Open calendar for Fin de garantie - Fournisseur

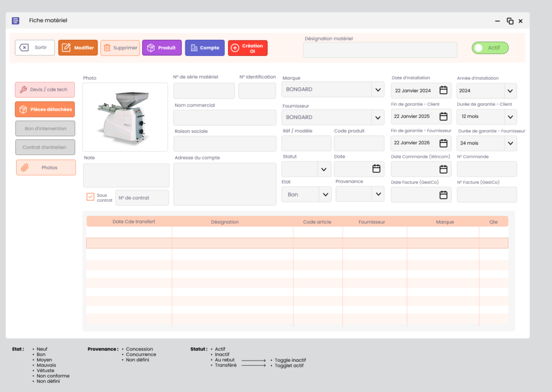point(443,143)
